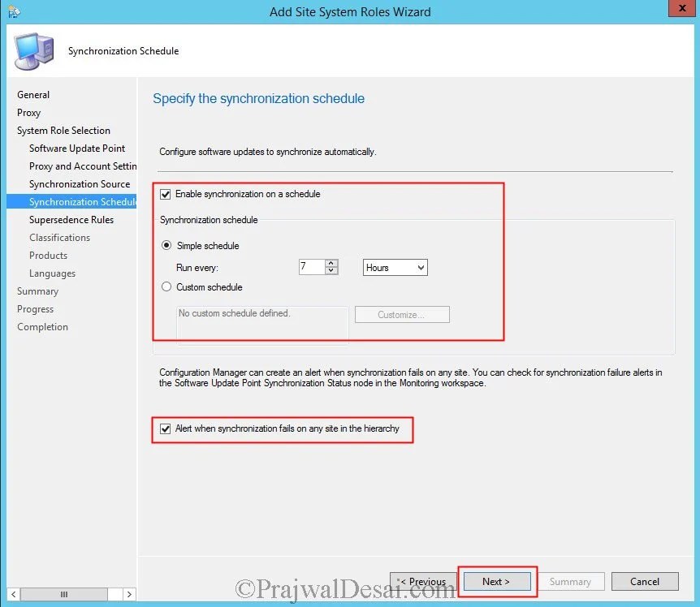Image resolution: width=700 pixels, height=607 pixels.
Task: Increment the run interval with the up arrow
Action: [x=331, y=263]
